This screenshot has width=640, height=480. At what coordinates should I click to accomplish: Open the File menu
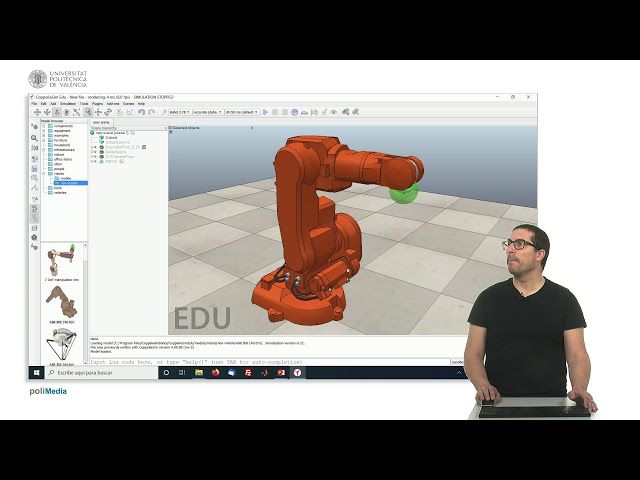click(x=34, y=104)
